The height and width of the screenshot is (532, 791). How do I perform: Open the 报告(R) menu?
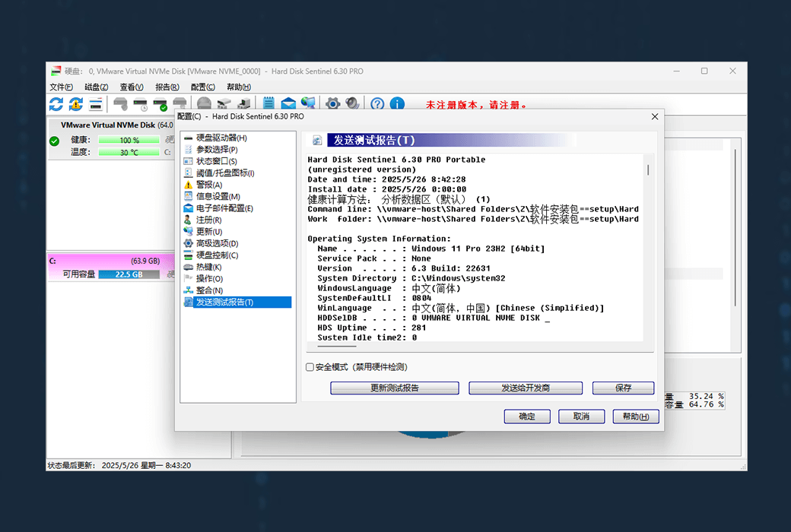tap(167, 87)
